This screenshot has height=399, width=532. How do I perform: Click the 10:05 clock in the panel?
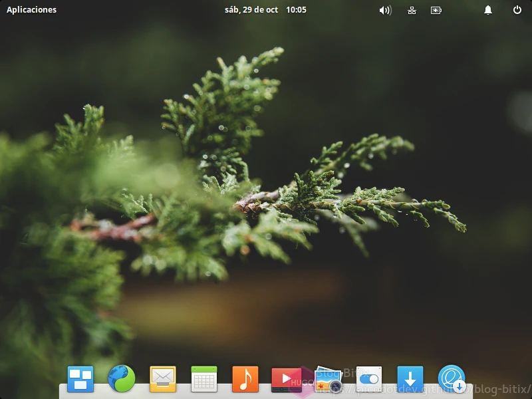pyautogui.click(x=296, y=10)
